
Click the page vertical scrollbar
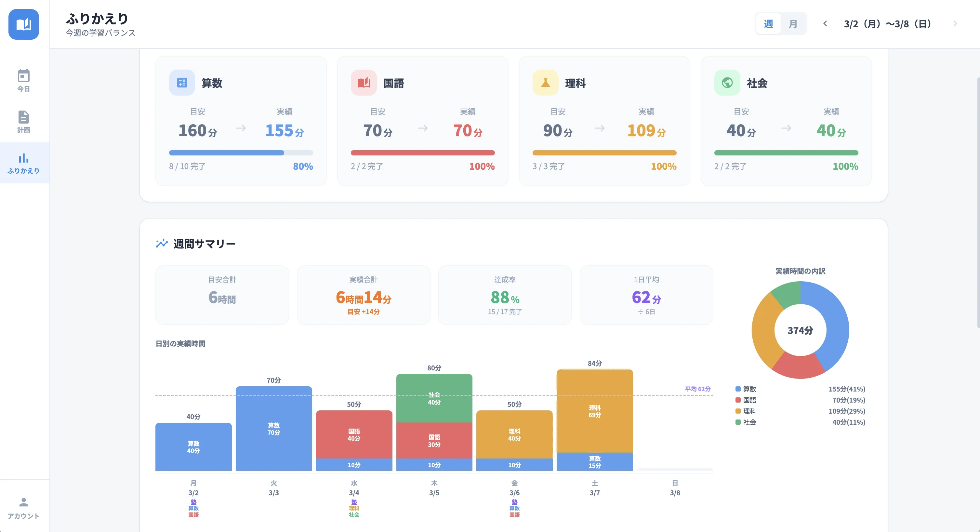(978, 202)
